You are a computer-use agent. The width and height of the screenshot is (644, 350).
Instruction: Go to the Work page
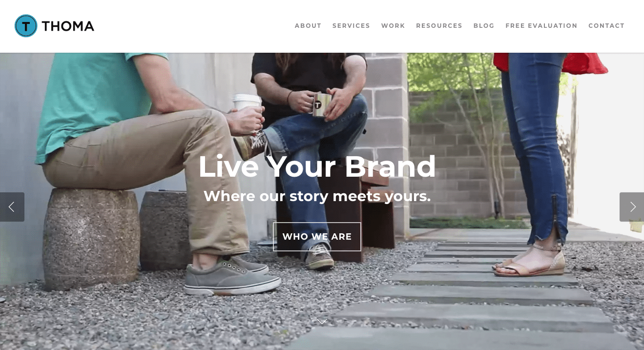393,26
